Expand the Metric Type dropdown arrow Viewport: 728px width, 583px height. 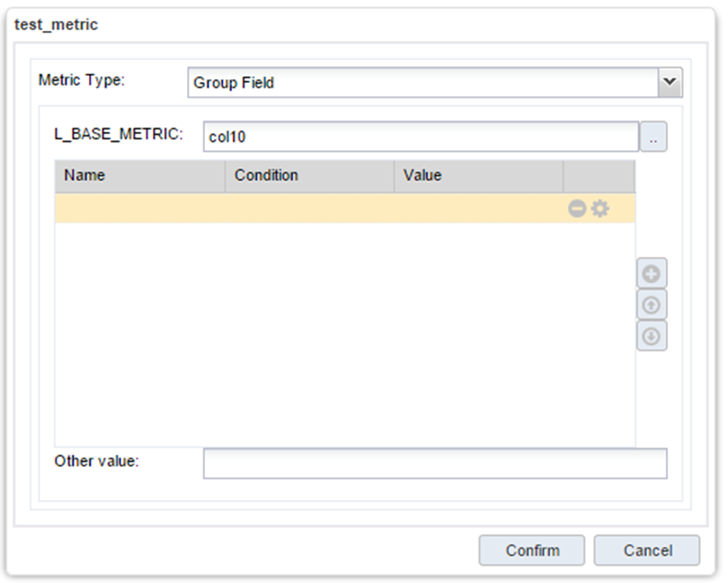(671, 83)
